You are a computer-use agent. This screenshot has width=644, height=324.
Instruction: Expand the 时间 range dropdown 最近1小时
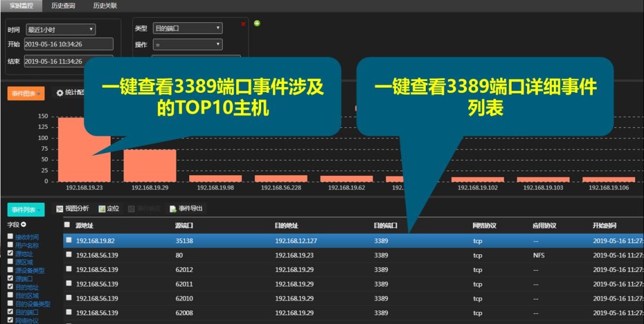60,29
